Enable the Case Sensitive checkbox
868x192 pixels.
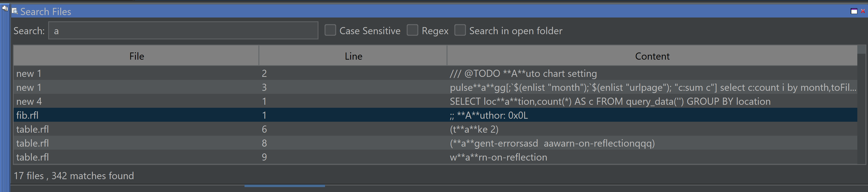[x=330, y=30]
